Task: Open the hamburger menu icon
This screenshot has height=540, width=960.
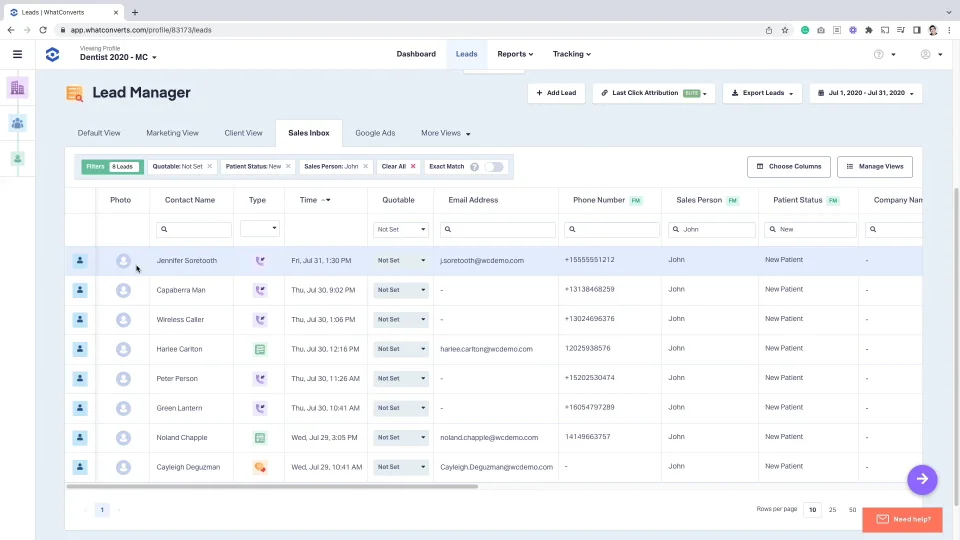Action: point(17,54)
